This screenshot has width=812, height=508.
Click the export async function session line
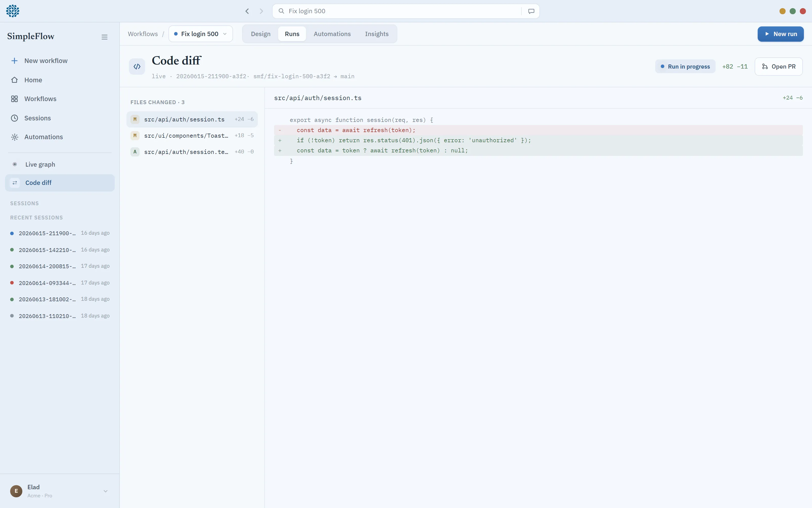[x=538, y=120]
